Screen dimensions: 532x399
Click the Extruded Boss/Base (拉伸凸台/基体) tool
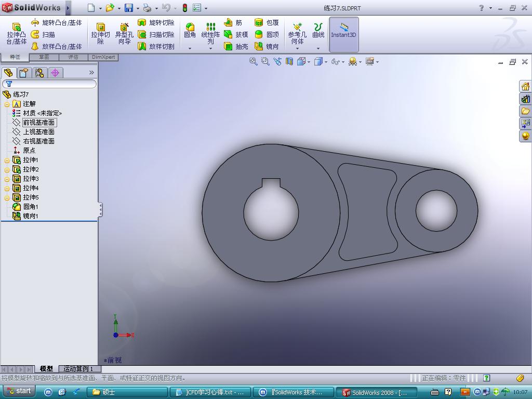[x=16, y=34]
